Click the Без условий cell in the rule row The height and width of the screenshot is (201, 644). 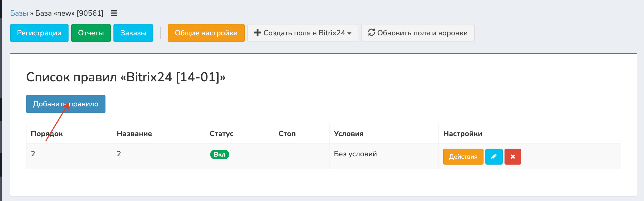tap(355, 154)
